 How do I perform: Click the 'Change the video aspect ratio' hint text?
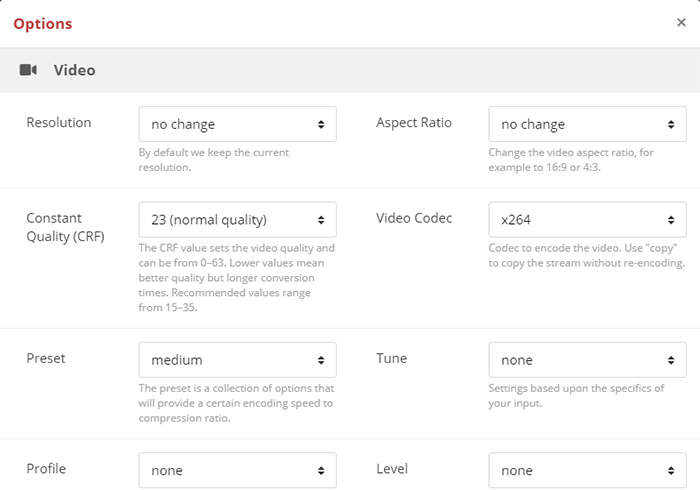pyautogui.click(x=571, y=160)
